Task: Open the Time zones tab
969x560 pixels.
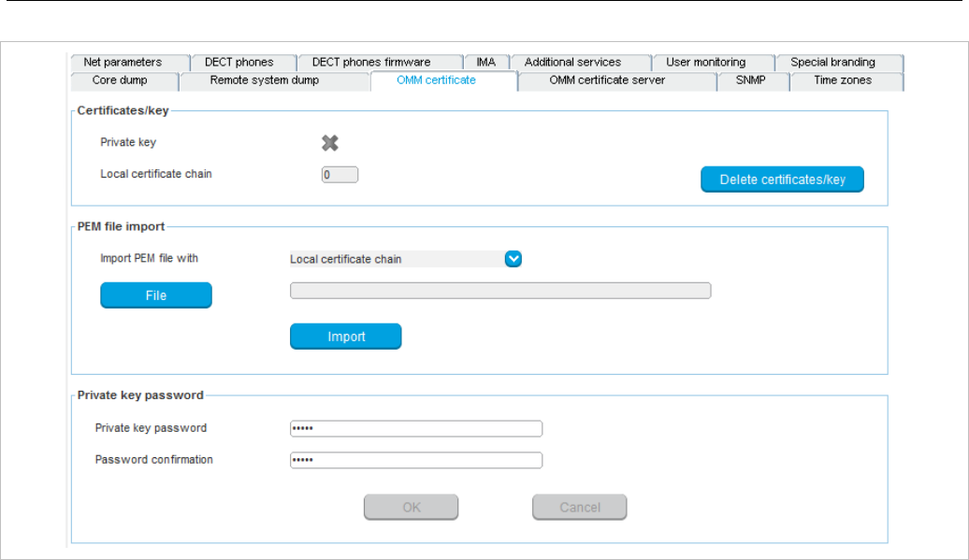Action: click(846, 81)
